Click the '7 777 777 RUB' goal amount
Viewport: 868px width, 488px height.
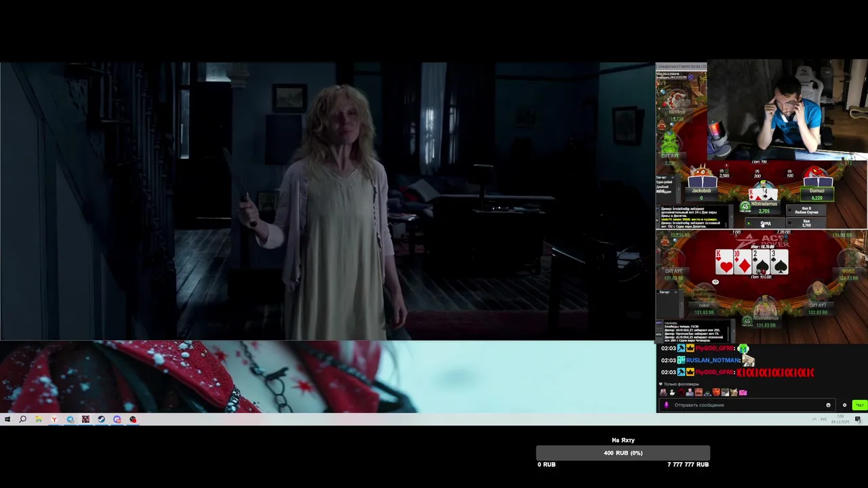(688, 464)
